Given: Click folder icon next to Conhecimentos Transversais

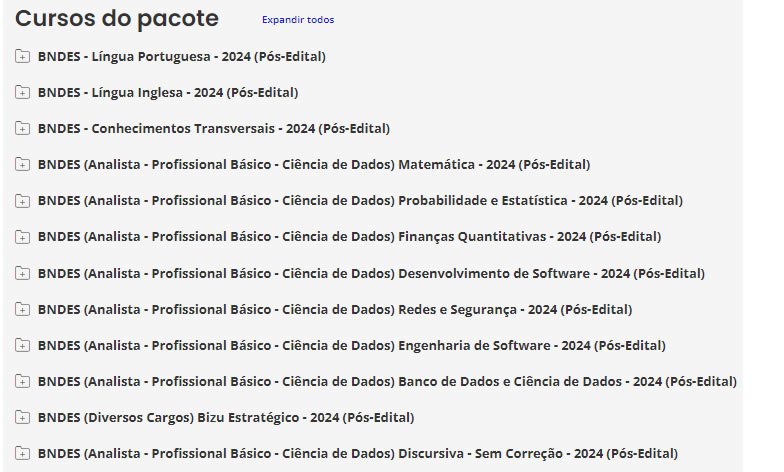Looking at the screenshot, I should pyautogui.click(x=23, y=128).
